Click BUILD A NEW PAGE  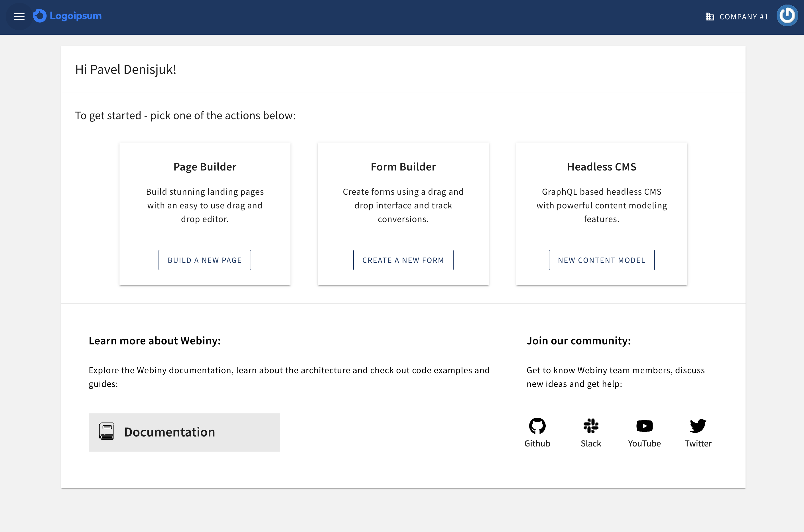204,260
